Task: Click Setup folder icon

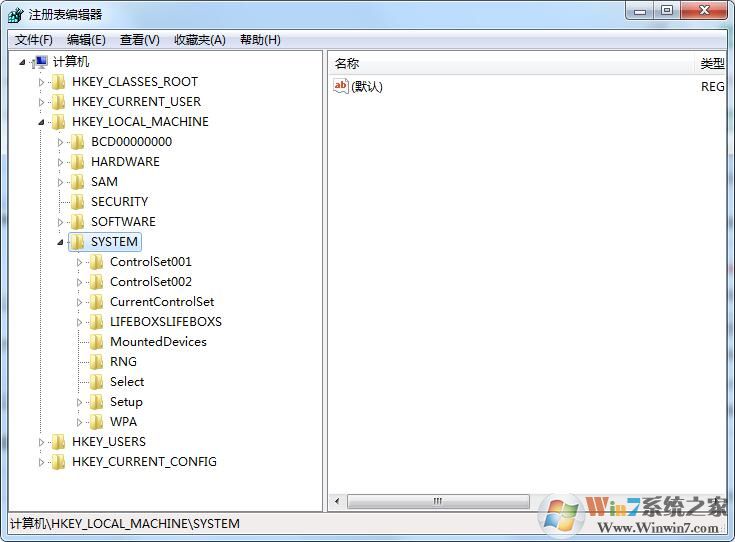Action: click(x=97, y=402)
